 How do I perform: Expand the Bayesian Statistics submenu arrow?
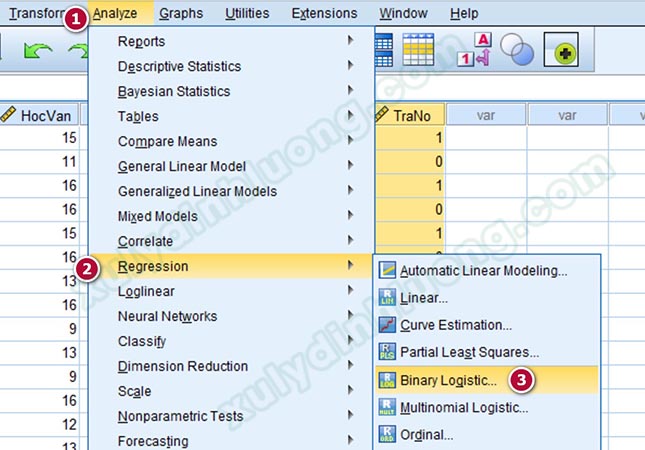tap(350, 90)
